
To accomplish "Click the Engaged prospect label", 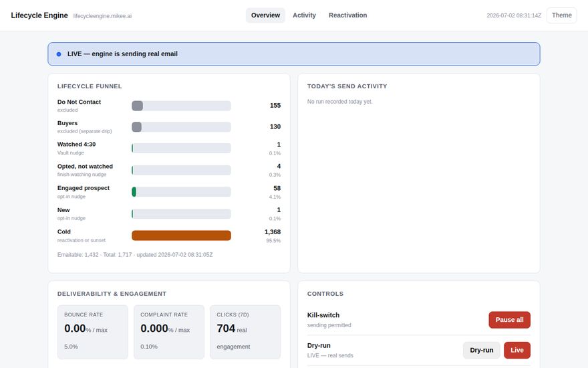I will coord(84,188).
